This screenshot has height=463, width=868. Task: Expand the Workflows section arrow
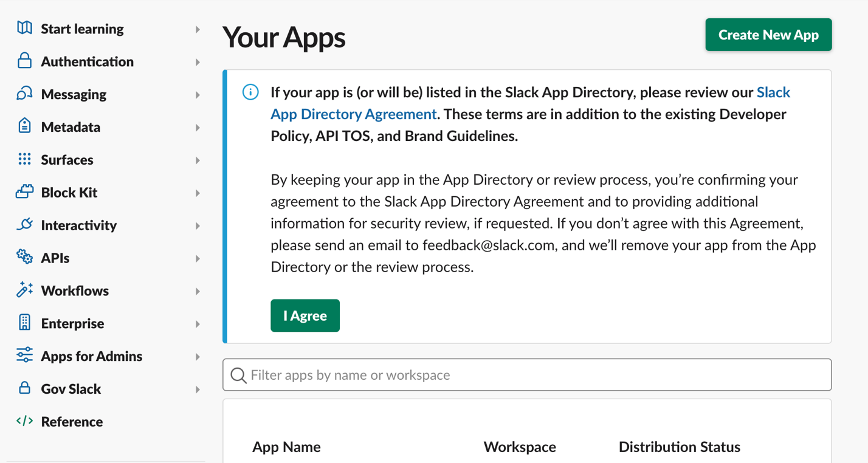pos(198,292)
